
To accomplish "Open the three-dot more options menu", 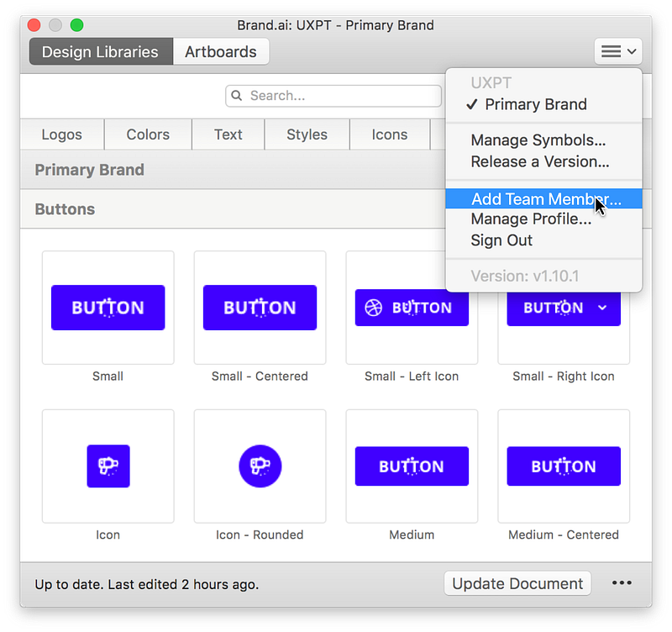I will pos(622,582).
